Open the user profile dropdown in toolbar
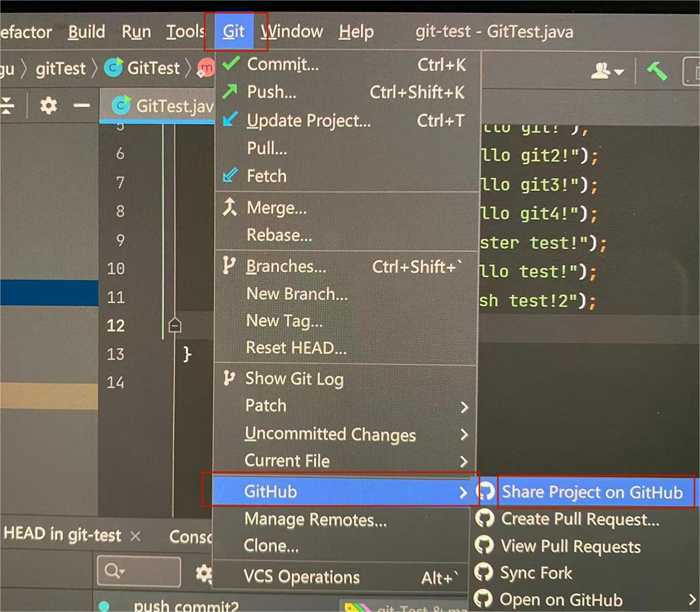Screen dimensions: 700x612 pos(607,70)
